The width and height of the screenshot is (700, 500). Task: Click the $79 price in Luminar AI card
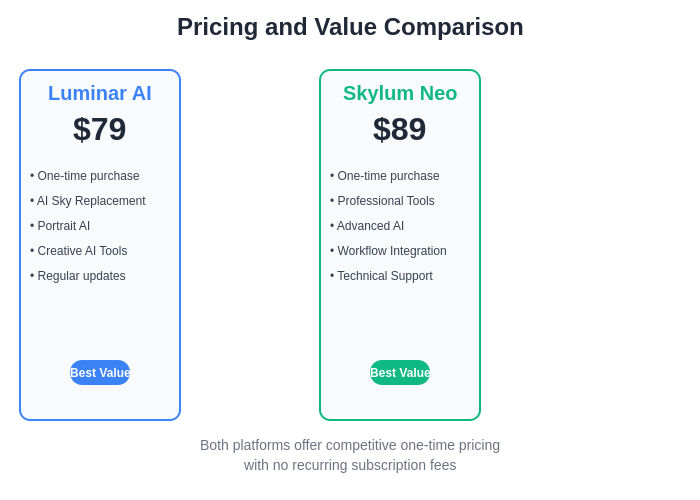100,129
